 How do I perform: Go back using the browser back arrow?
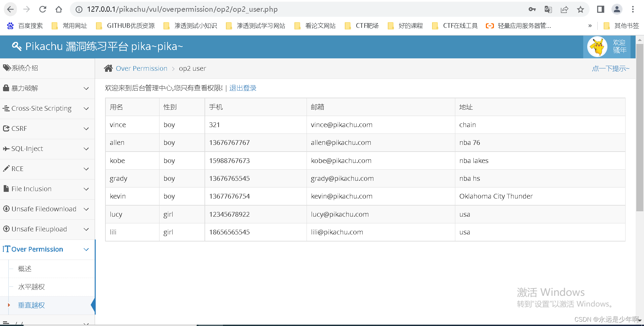tap(10, 9)
